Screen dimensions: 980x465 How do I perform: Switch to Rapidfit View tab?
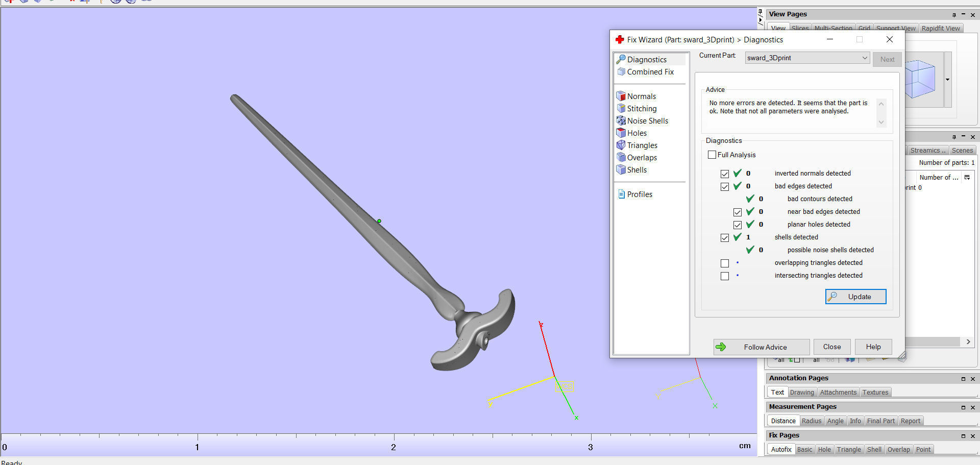coord(941,28)
